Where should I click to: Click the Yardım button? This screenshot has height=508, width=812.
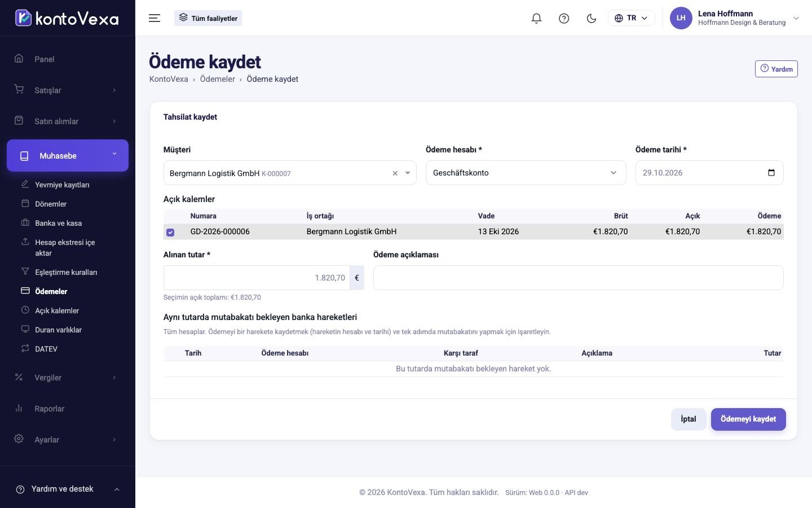(x=776, y=69)
